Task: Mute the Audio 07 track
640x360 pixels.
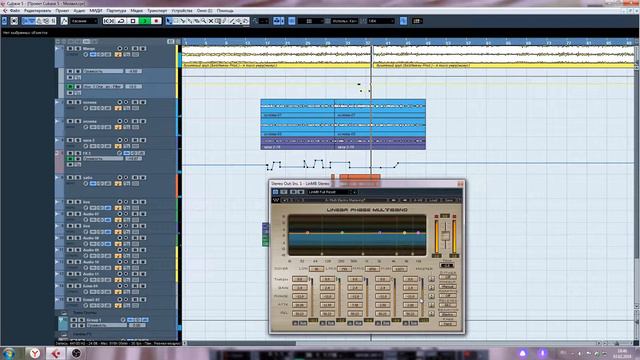Action: pyautogui.click(x=70, y=214)
